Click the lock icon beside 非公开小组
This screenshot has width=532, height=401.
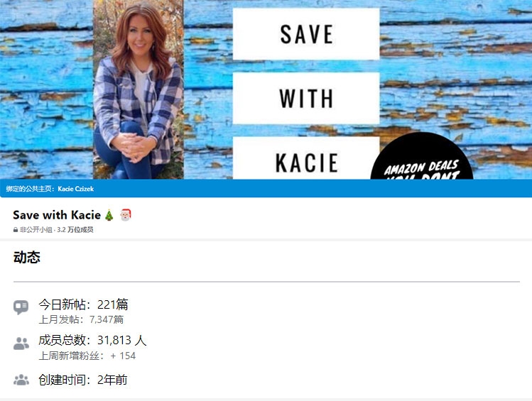click(15, 230)
